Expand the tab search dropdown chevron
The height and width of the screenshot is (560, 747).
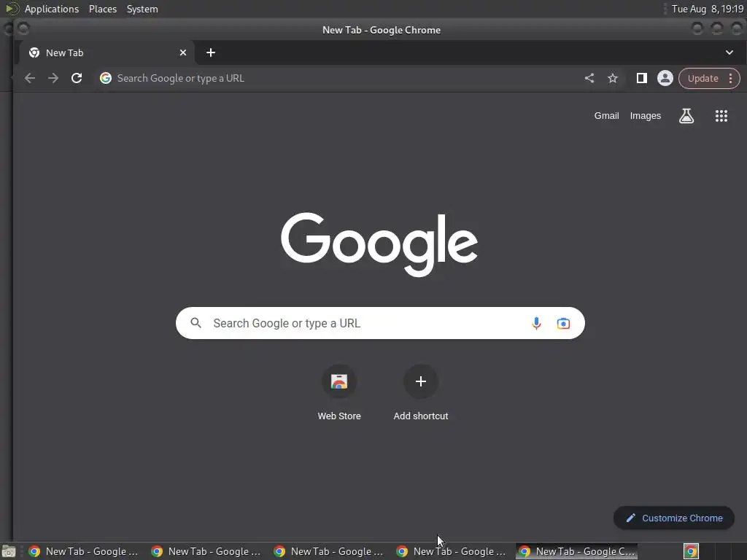tap(729, 52)
